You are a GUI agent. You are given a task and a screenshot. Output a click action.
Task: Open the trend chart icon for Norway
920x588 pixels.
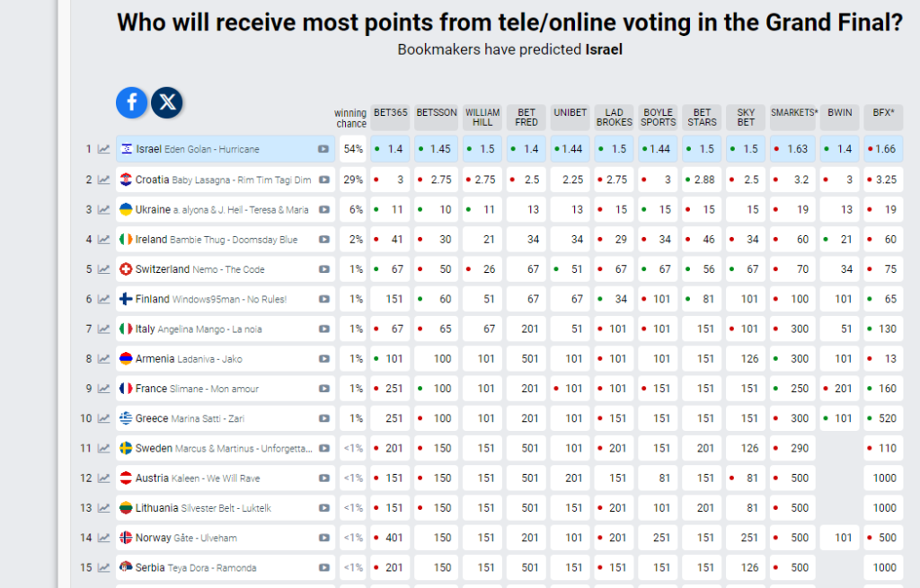(x=104, y=538)
